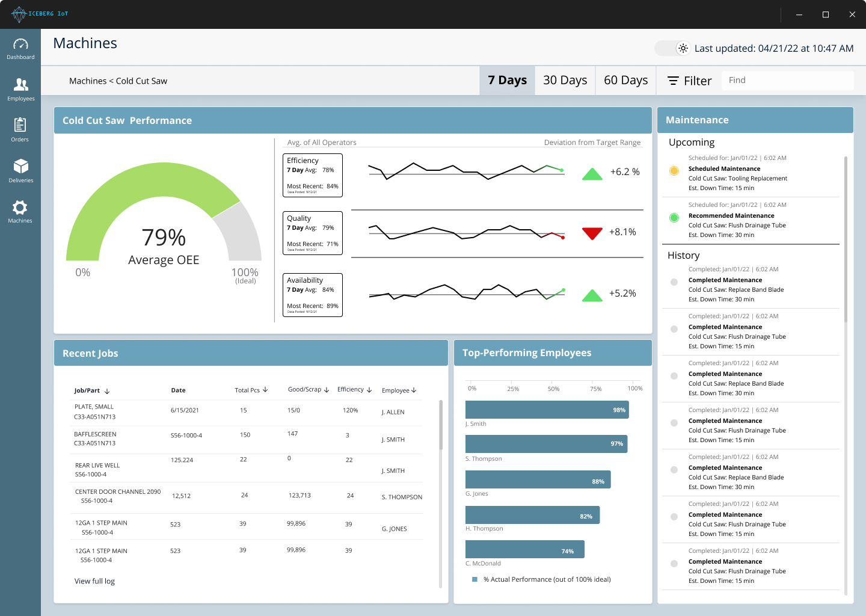This screenshot has height=616, width=866.
Task: Click J. Smith 98% performance bar
Action: 547,410
